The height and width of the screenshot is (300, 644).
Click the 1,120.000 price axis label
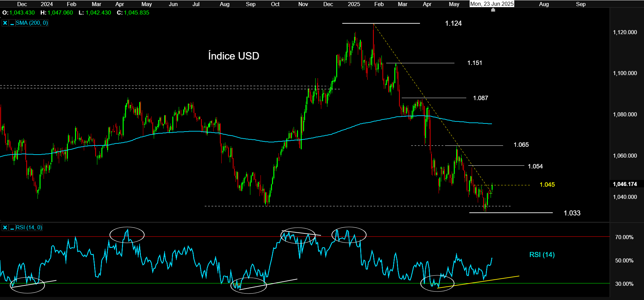click(x=625, y=32)
